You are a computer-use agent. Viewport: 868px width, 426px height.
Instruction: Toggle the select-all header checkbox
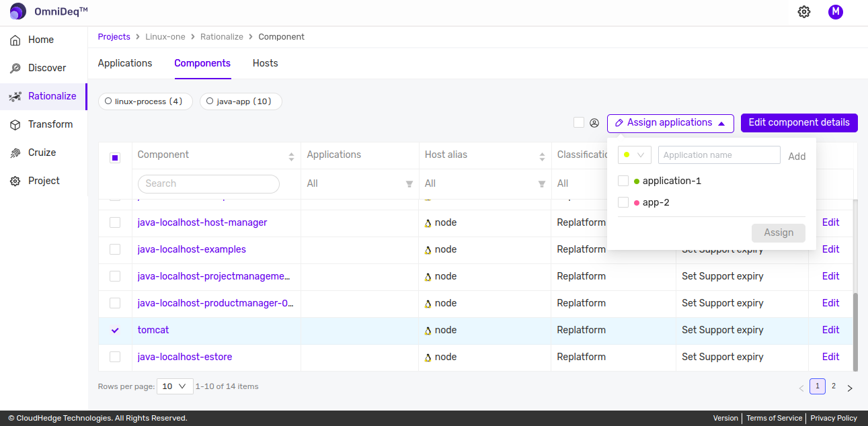(115, 158)
